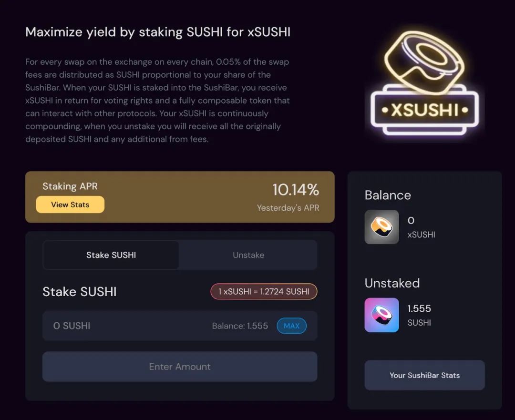Image resolution: width=515 pixels, height=420 pixels.
Task: Switch to the Unstake tab
Action: 248,255
